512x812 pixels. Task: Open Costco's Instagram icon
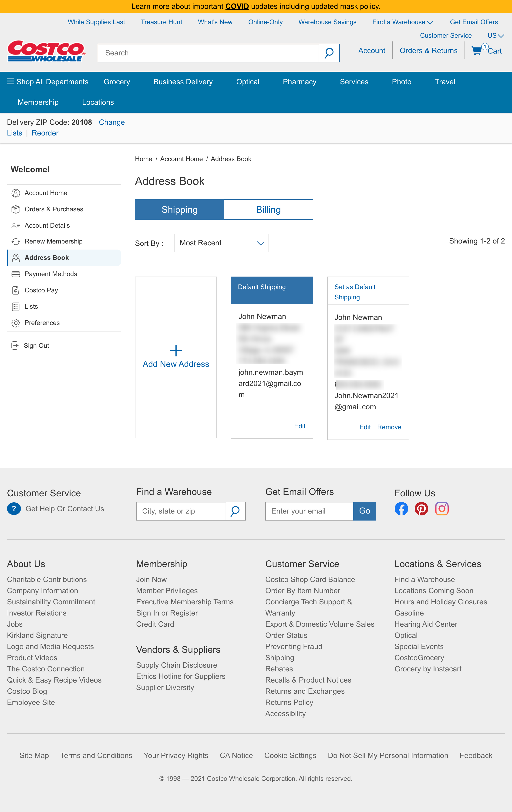click(442, 508)
